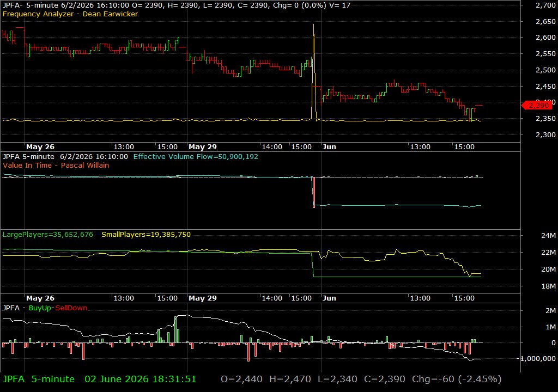Click the 2,500 price axis label

pos(545,70)
